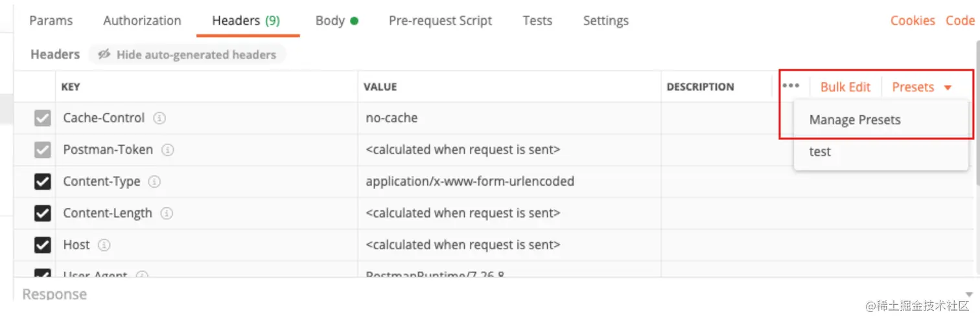Click info icon next to Host header

click(x=104, y=245)
